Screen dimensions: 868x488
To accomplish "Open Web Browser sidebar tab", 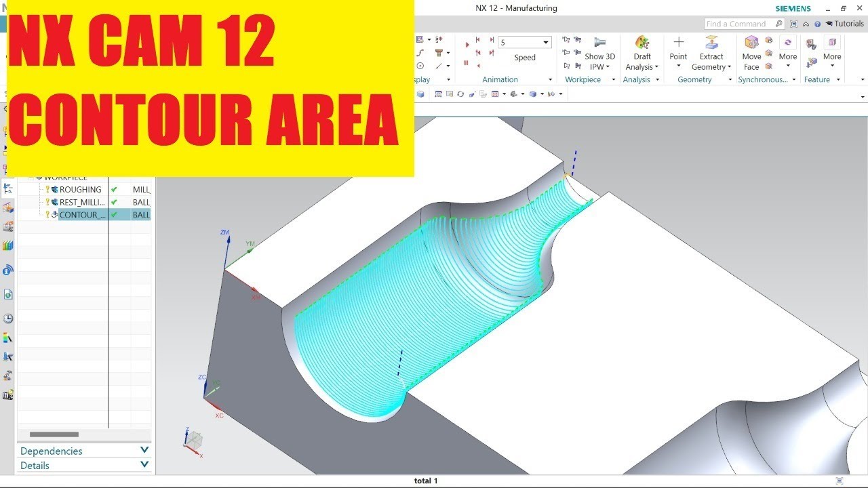I will 7,294.
